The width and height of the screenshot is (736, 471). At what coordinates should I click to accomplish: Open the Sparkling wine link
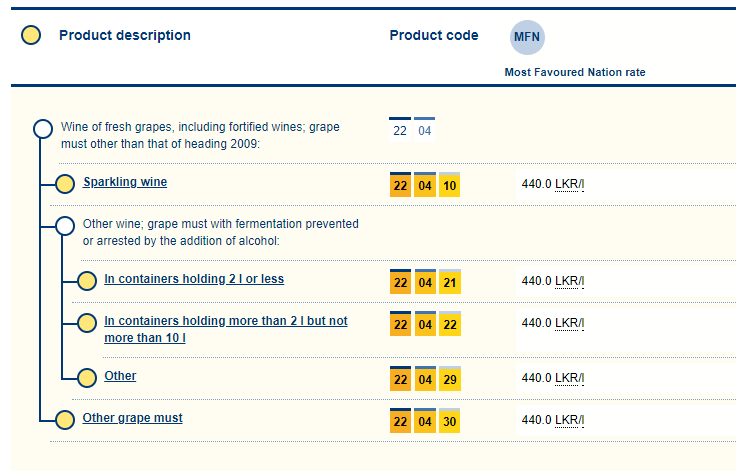tap(125, 183)
